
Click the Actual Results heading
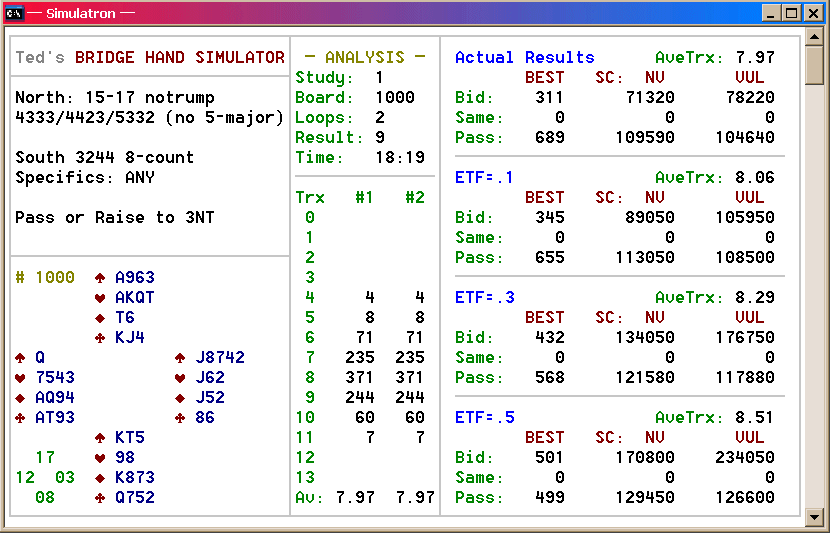click(524, 58)
